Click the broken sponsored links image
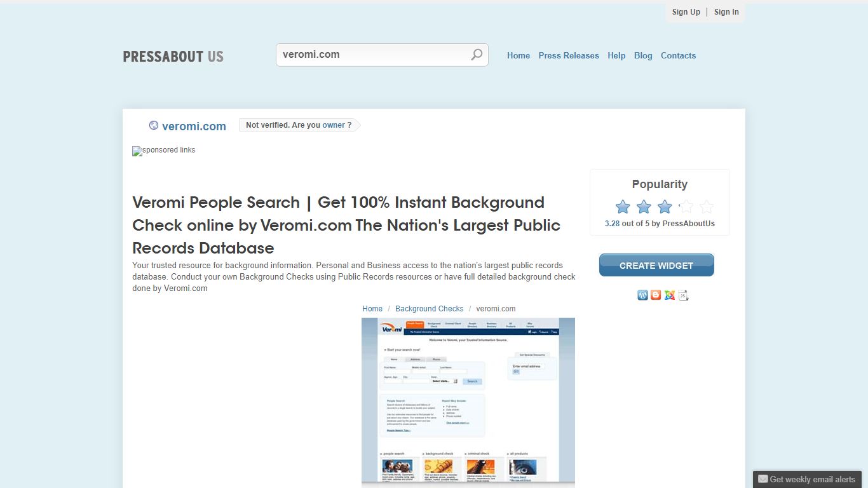This screenshot has height=488, width=868. click(x=164, y=151)
